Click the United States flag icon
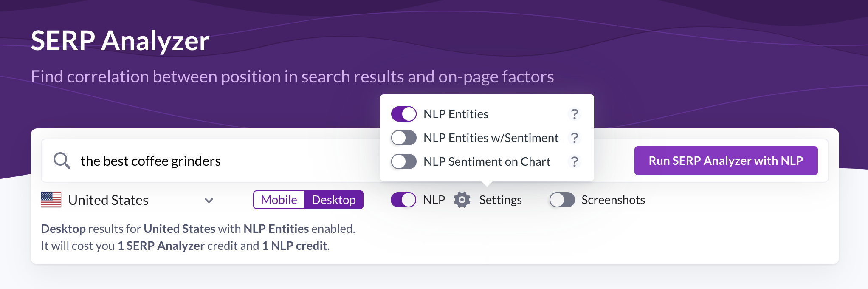868x289 pixels. pyautogui.click(x=51, y=200)
